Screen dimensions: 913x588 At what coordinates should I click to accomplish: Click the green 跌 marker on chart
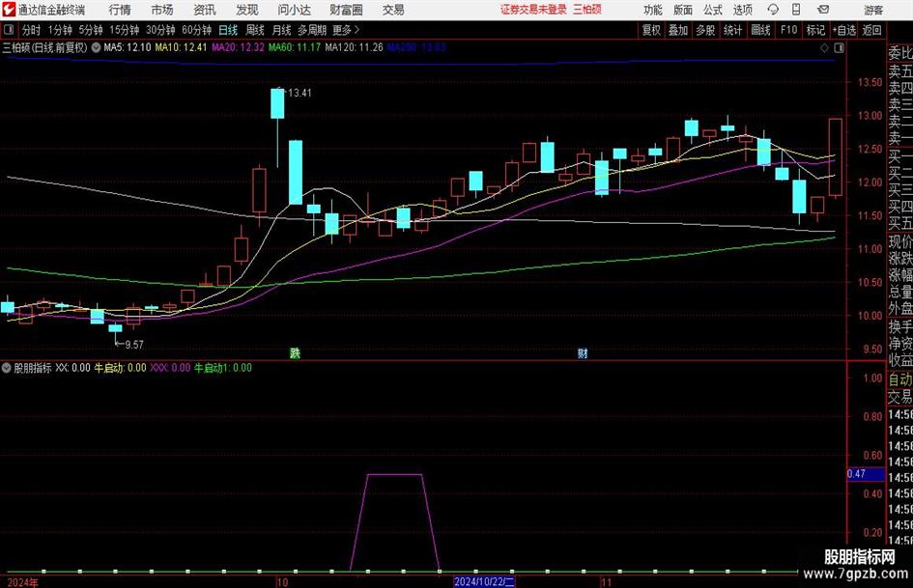pyautogui.click(x=296, y=352)
